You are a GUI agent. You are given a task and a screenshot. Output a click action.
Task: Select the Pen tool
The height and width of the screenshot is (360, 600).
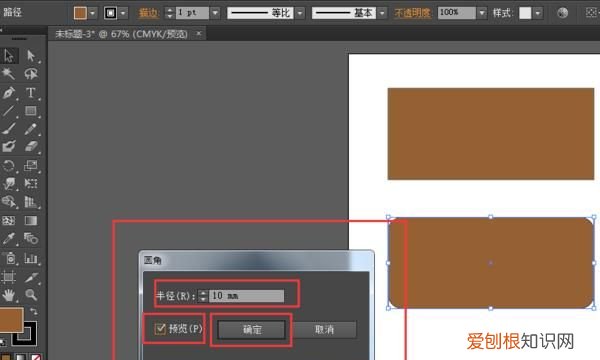tap(8, 93)
